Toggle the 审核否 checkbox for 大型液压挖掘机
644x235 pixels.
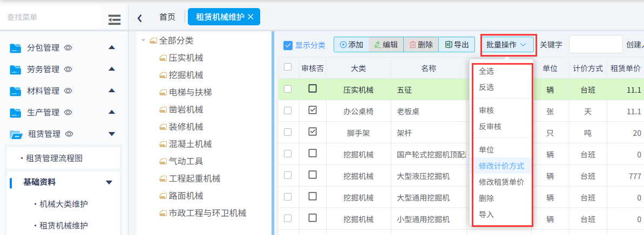click(313, 175)
